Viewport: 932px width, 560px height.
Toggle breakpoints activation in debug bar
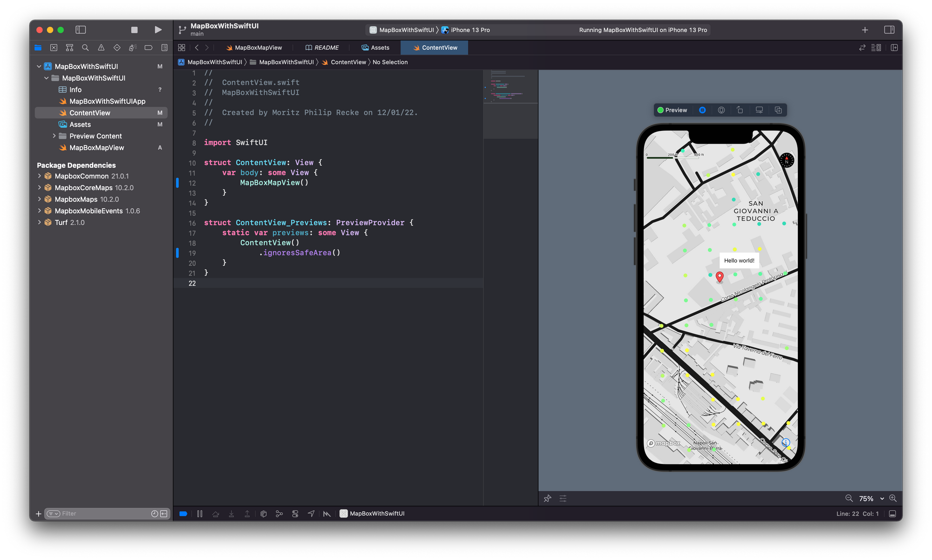pos(184,513)
